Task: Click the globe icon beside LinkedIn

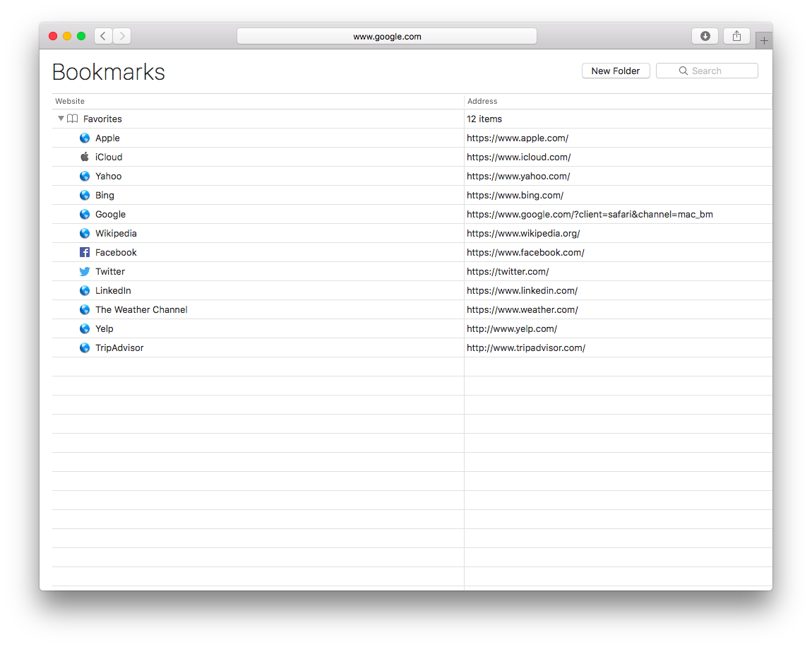Action: tap(85, 290)
